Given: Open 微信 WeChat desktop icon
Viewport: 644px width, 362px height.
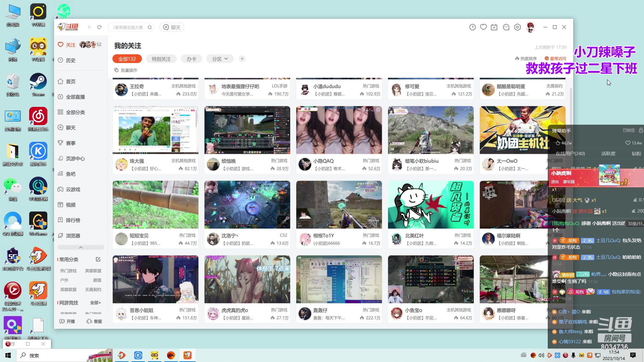Looking at the screenshot, I should point(13,189).
